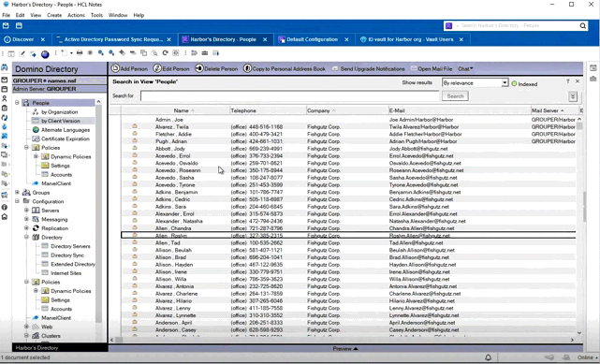
Task: Expand the Groups tree node
Action: (17, 193)
